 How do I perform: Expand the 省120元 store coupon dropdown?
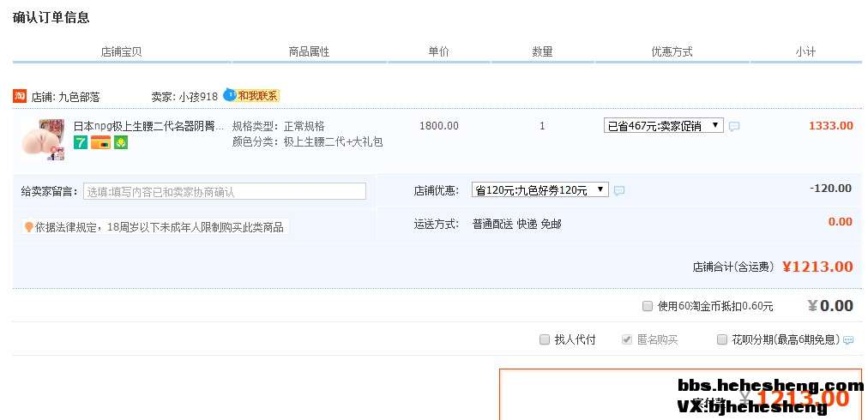click(x=539, y=189)
